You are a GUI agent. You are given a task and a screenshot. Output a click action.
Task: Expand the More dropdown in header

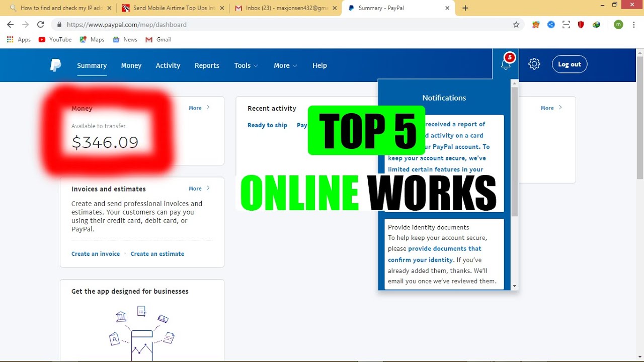coord(285,65)
